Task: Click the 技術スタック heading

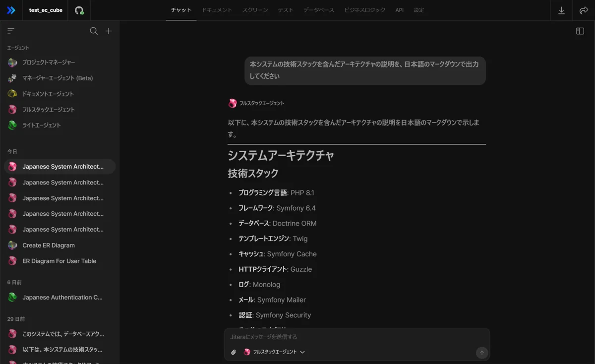Action: [x=253, y=174]
